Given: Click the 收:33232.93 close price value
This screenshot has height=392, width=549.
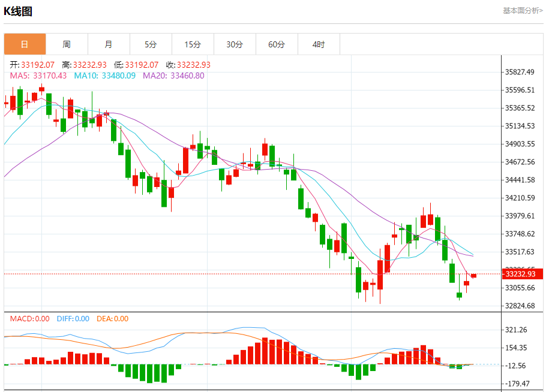Looking at the screenshot, I should (x=188, y=65).
